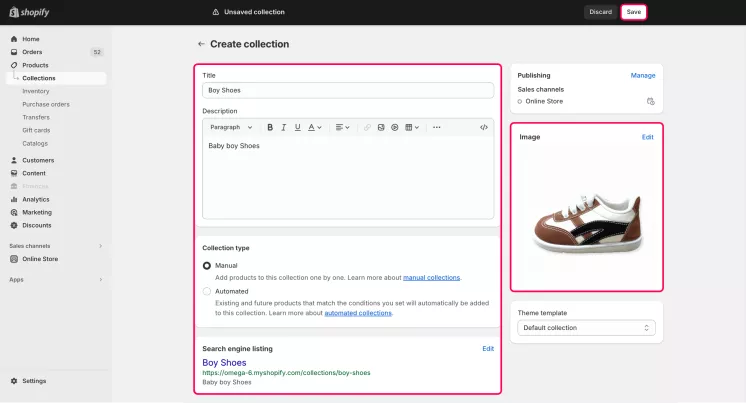The image size is (746, 403).
Task: Select the Automated collection type
Action: pyautogui.click(x=207, y=291)
